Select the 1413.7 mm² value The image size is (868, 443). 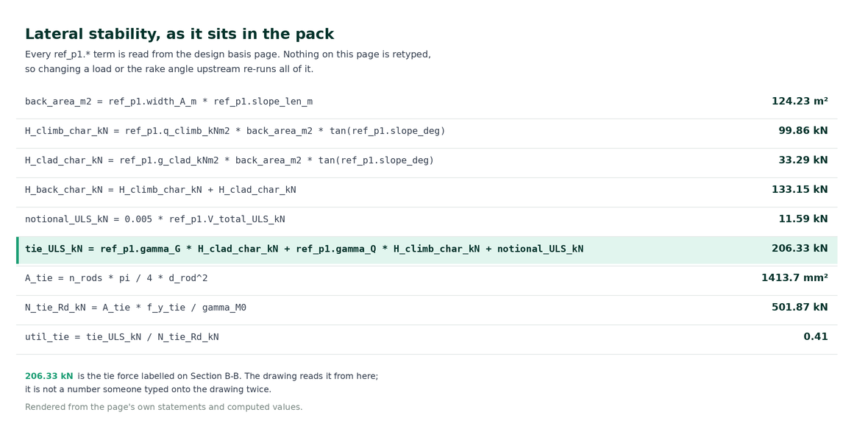pos(794,277)
